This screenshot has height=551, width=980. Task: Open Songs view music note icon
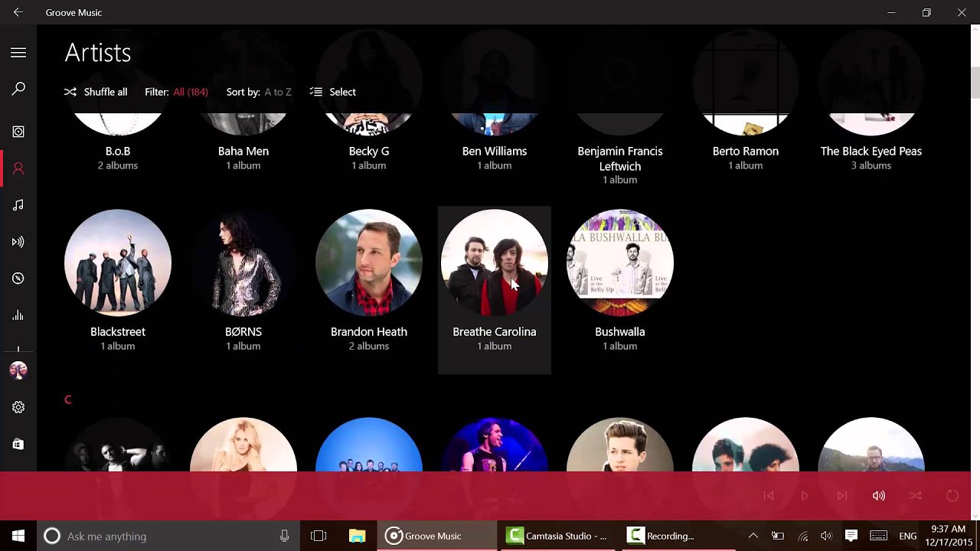18,205
